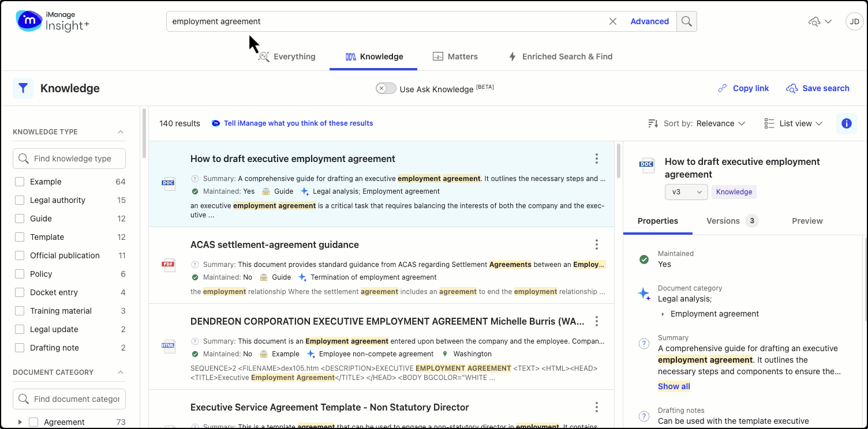Open the Sort by Relevance dropdown

[697, 123]
